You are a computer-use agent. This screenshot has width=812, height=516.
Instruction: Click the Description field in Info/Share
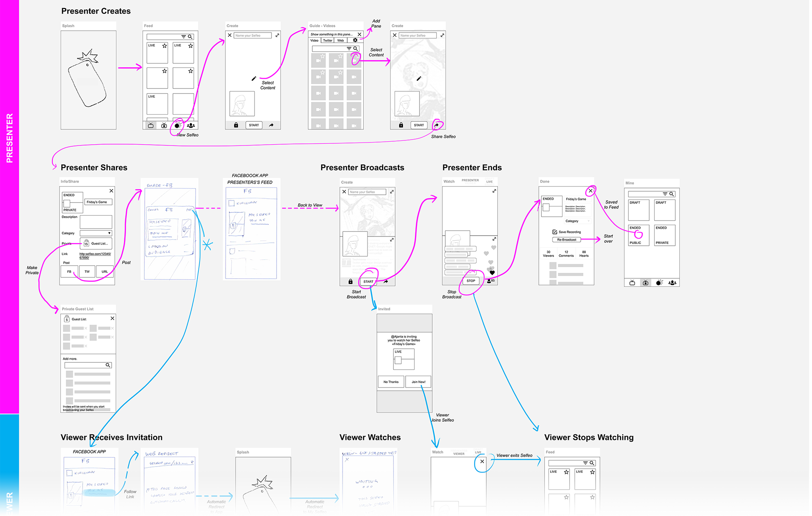coord(96,222)
